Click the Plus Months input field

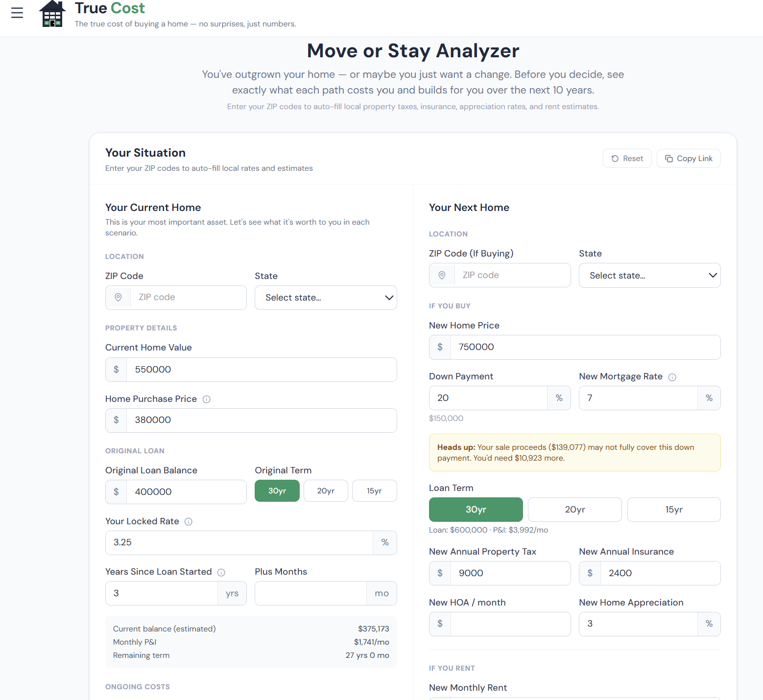click(x=310, y=593)
